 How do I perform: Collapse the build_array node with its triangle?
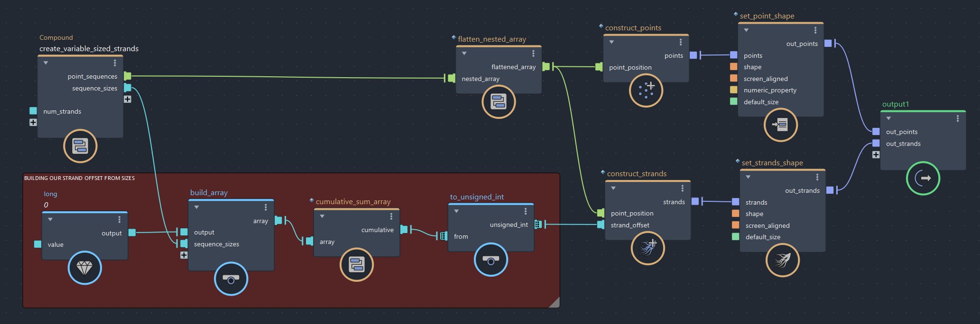[x=196, y=207]
